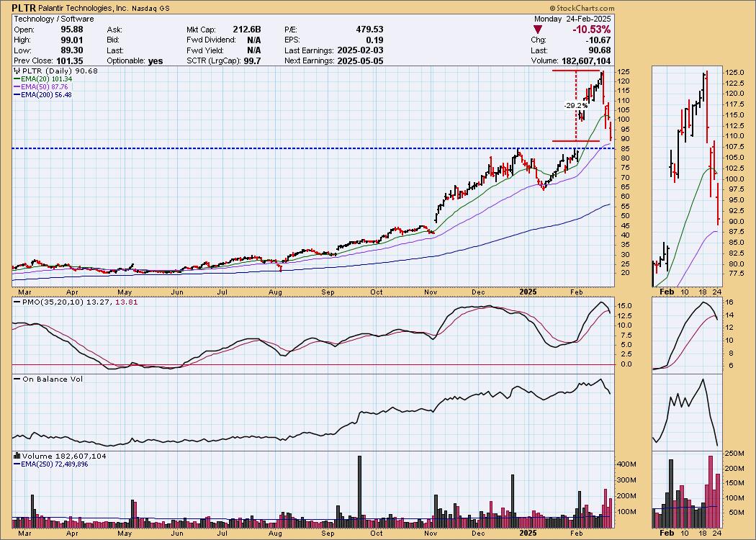Select the P/E value 479.53

click(370, 30)
